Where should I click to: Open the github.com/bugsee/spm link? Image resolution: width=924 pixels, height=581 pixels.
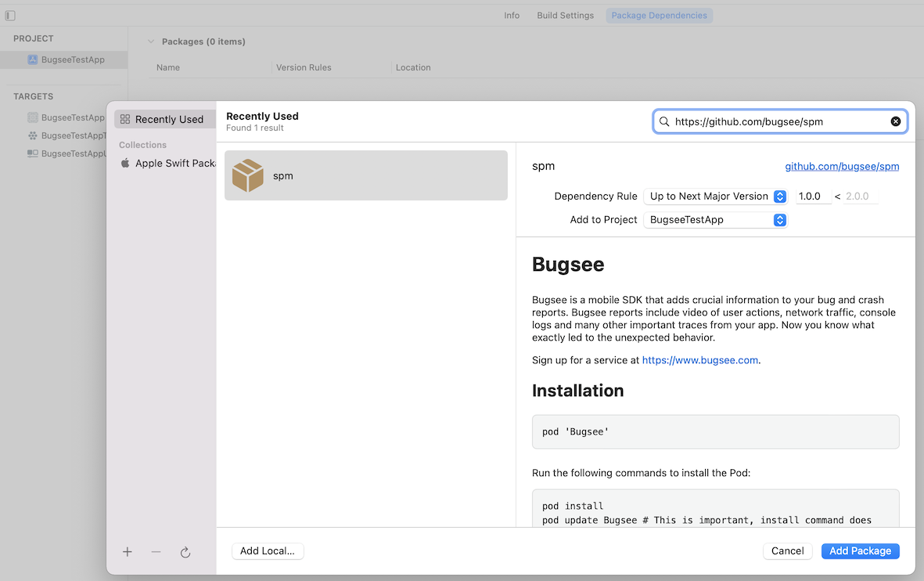(842, 166)
